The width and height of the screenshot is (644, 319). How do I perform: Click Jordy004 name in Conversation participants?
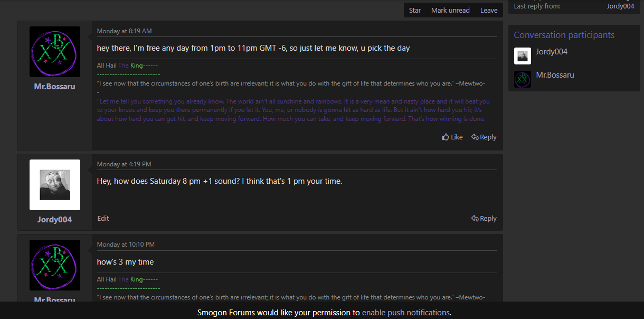click(552, 52)
